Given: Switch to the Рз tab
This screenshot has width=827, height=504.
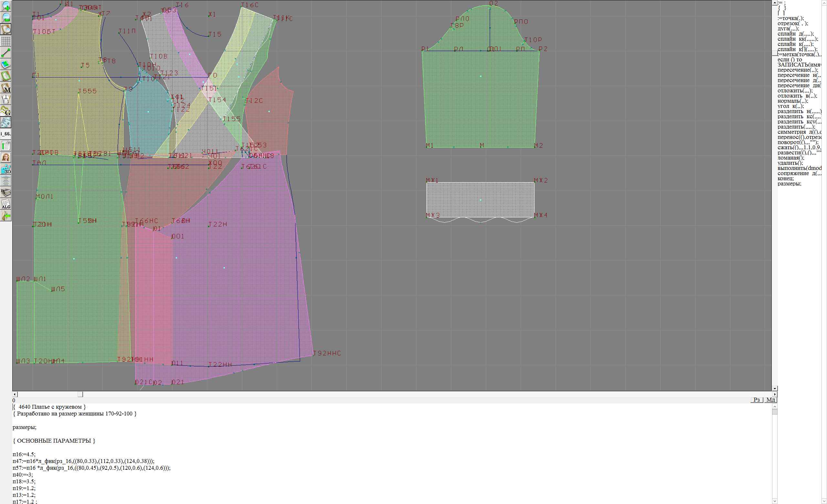Looking at the screenshot, I should tap(757, 400).
